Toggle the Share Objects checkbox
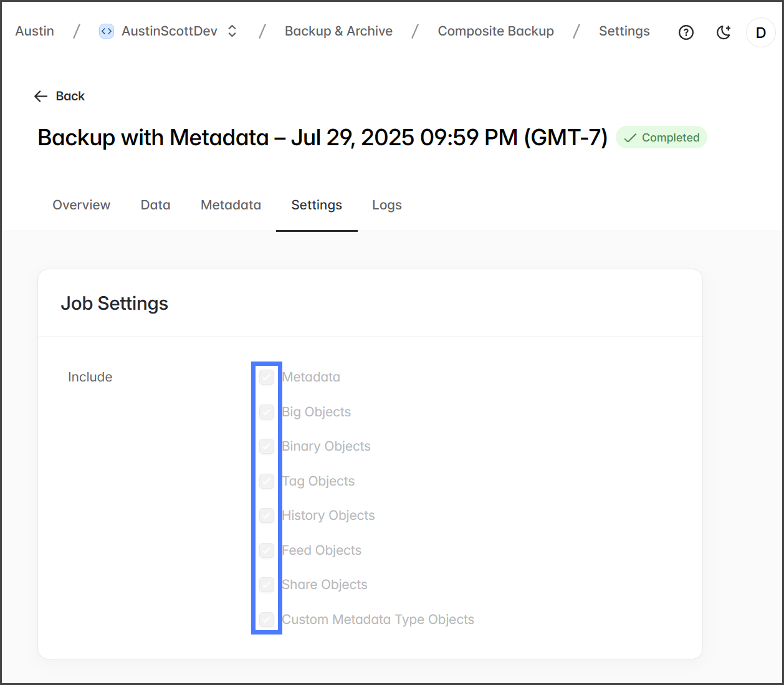The image size is (784, 685). pyautogui.click(x=267, y=585)
